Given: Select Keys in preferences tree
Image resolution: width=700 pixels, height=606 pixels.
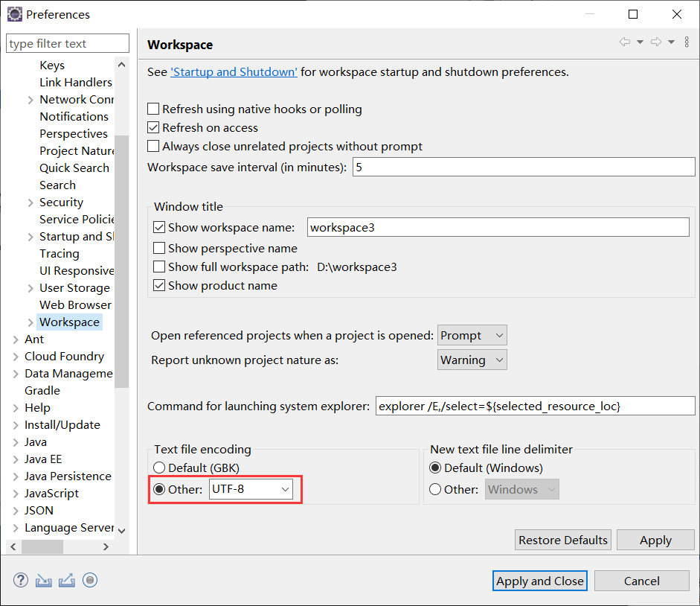Looking at the screenshot, I should tap(52, 66).
